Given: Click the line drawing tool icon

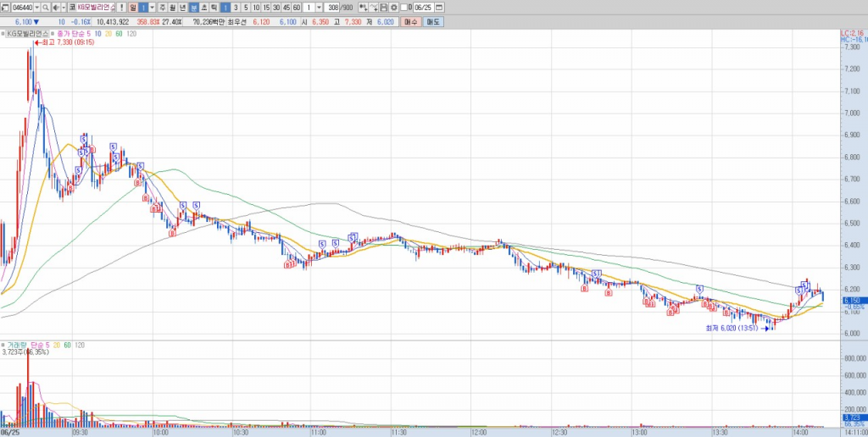Looking at the screenshot, I should (374, 7).
